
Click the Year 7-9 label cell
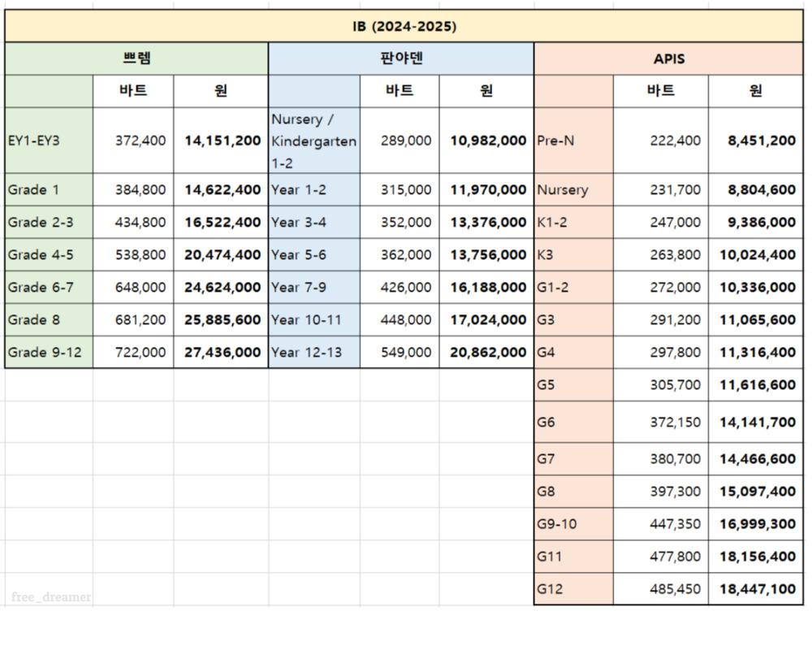coord(314,287)
